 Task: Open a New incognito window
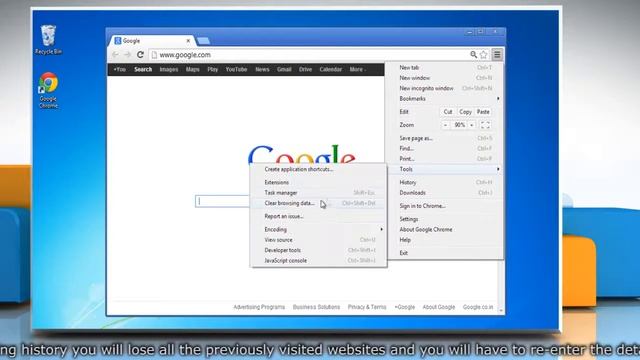pyautogui.click(x=445, y=88)
